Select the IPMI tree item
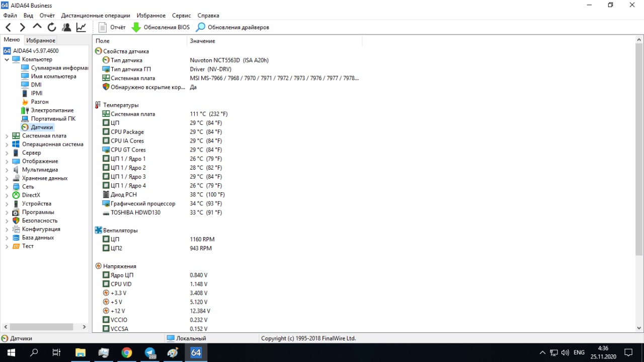This screenshot has height=362, width=644. 32,93
